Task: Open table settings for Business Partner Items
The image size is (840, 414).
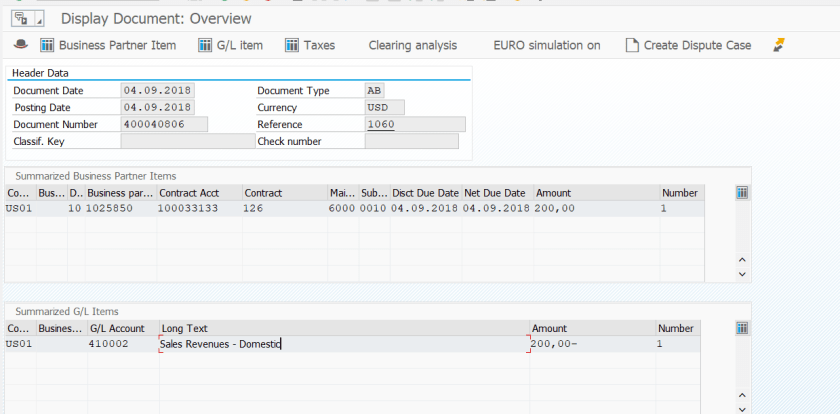Action: pyautogui.click(x=742, y=193)
